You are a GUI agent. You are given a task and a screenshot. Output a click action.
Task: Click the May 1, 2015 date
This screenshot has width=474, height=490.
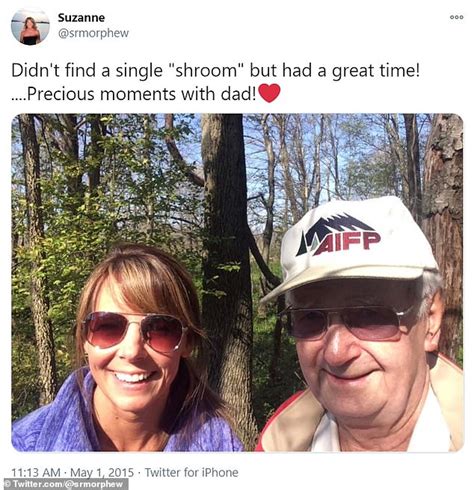(102, 472)
